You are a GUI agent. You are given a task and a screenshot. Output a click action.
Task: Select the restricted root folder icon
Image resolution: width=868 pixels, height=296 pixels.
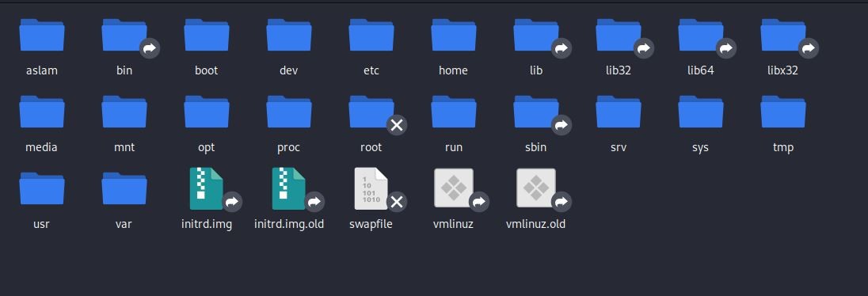click(x=371, y=112)
